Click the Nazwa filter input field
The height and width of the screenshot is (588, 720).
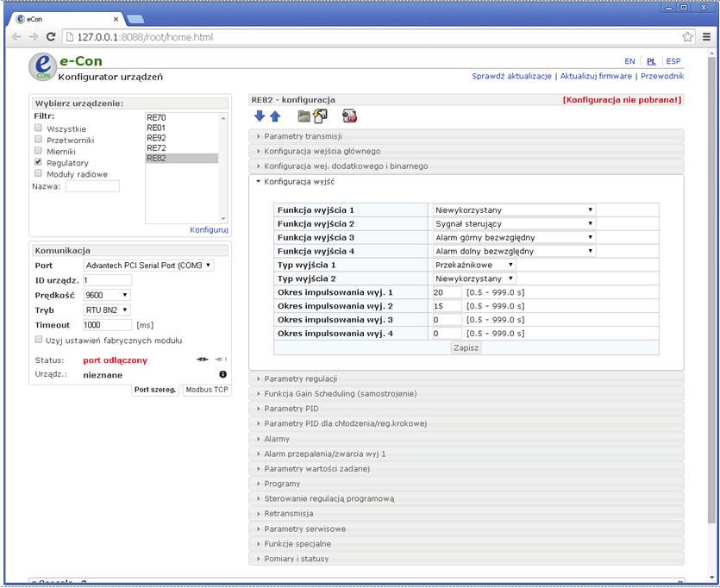pyautogui.click(x=92, y=186)
